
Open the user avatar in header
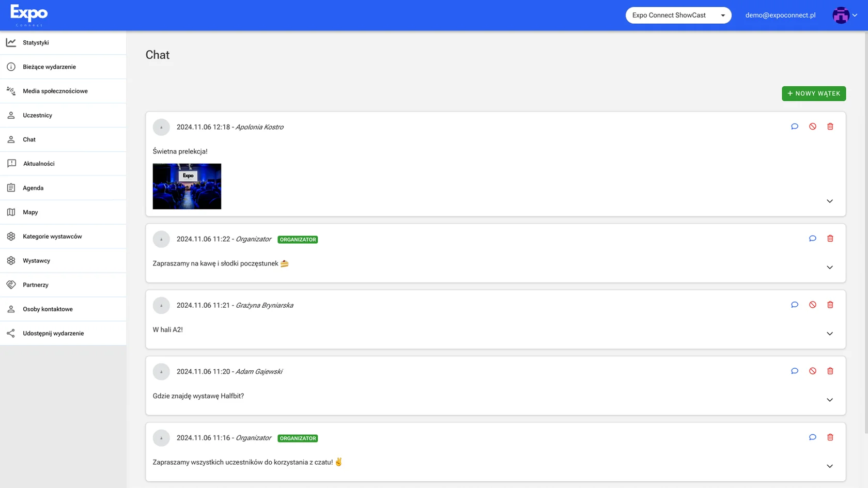(x=841, y=15)
